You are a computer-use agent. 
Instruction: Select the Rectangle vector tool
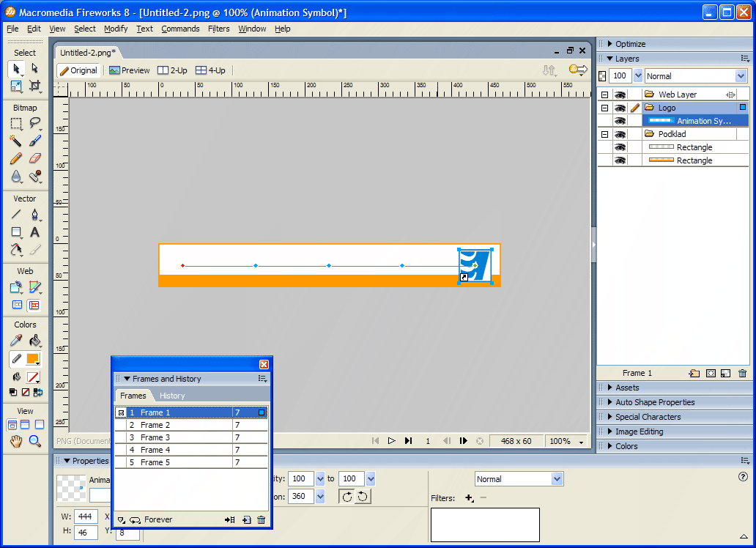pos(16,232)
